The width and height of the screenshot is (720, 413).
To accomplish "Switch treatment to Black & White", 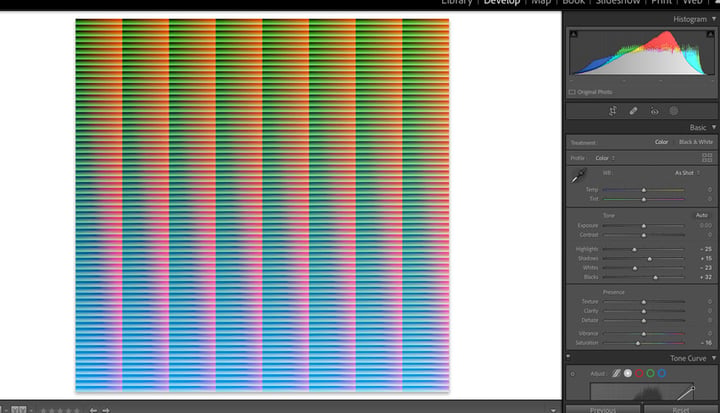I will [x=696, y=142].
